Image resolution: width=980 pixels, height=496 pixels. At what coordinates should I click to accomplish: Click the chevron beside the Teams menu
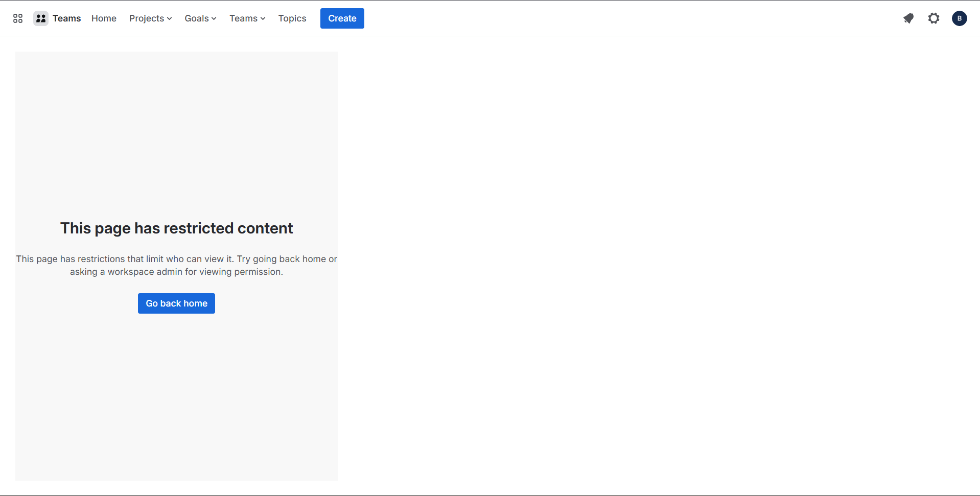pos(263,19)
